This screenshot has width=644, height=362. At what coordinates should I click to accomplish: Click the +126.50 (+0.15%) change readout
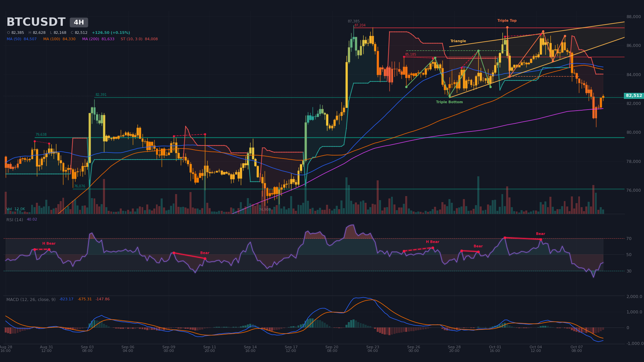(x=111, y=33)
